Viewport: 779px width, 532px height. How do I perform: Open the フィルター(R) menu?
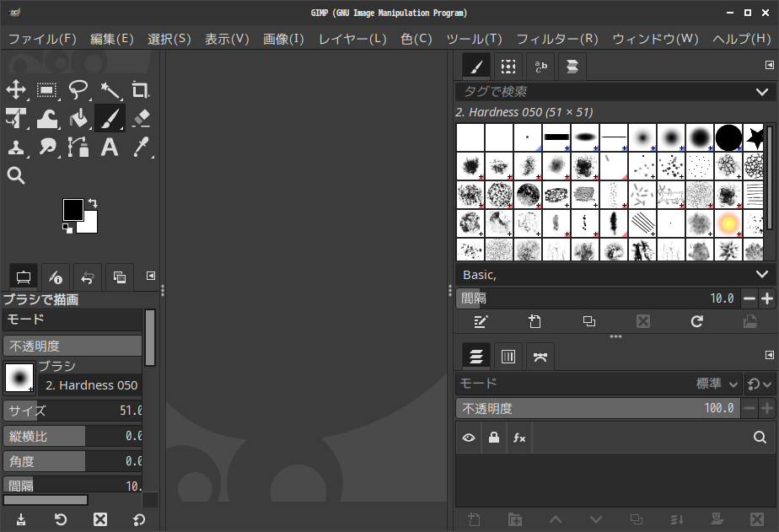556,39
